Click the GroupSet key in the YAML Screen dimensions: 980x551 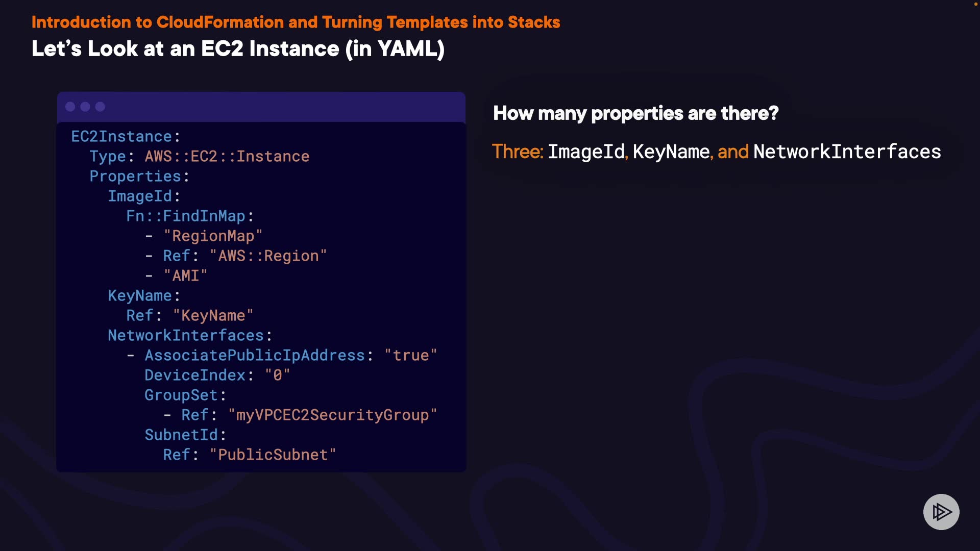coord(181,395)
